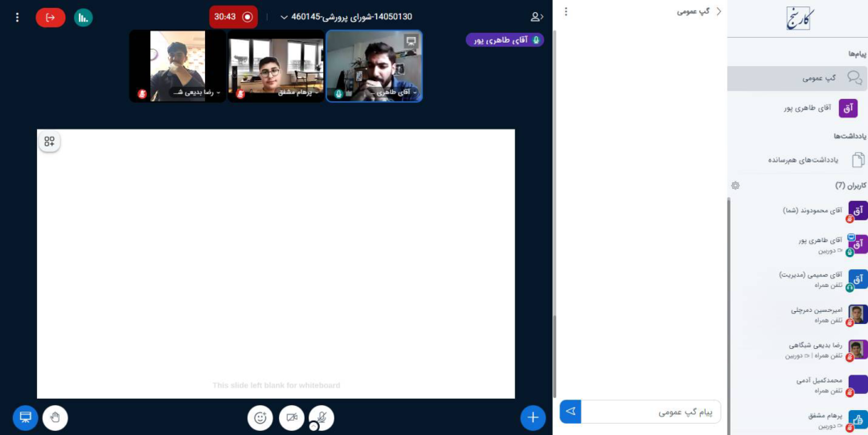Click the blue plus actions button
The width and height of the screenshot is (868, 435).
(533, 418)
